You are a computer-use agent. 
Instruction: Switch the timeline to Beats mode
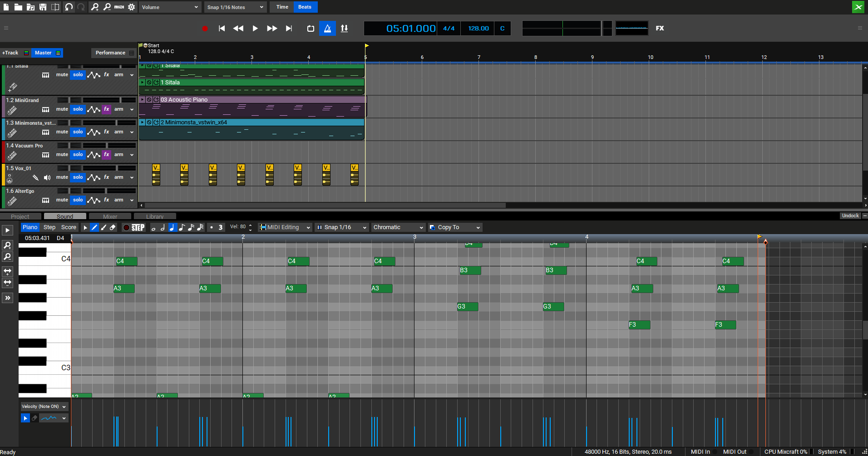click(x=305, y=7)
